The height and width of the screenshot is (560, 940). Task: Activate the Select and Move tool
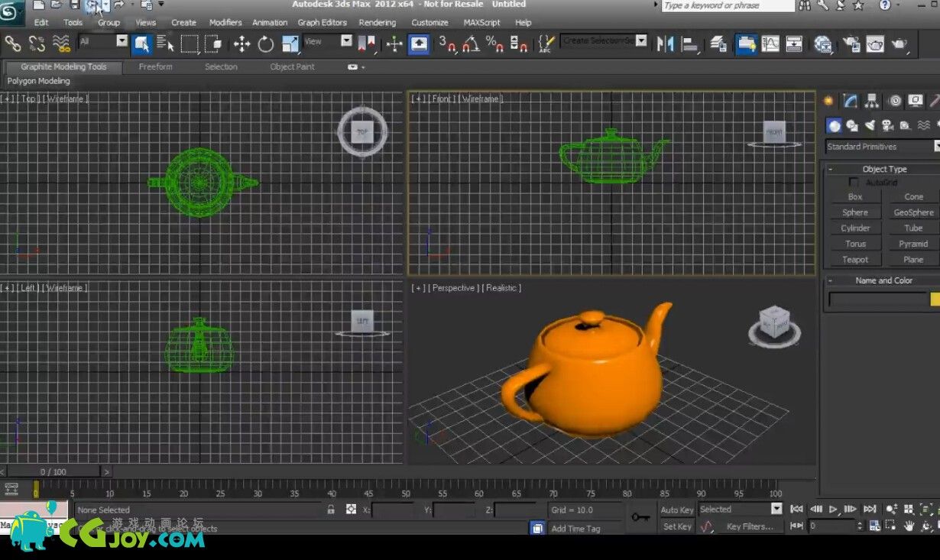tap(241, 44)
